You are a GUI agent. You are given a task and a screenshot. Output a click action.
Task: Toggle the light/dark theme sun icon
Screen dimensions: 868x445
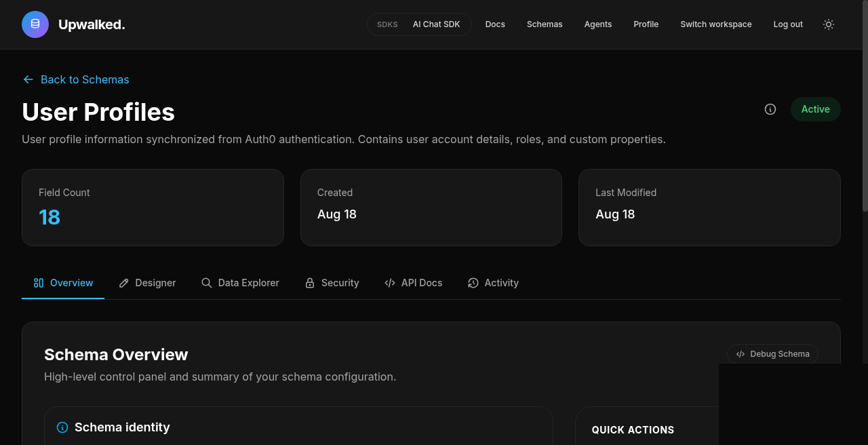[829, 24]
